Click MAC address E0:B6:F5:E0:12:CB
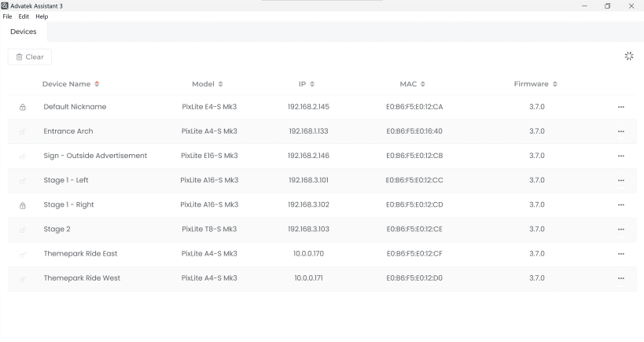 tap(414, 156)
